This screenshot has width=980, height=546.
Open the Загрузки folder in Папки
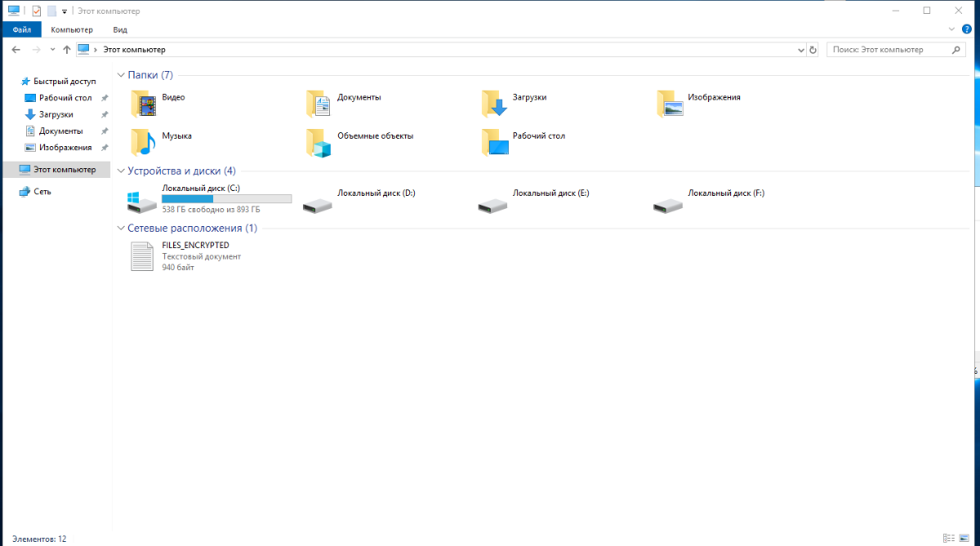[514, 104]
